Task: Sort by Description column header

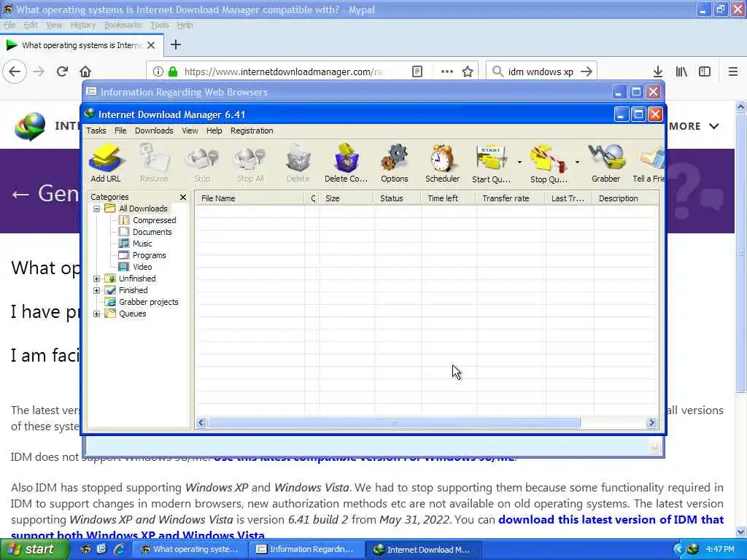Action: 625,198
